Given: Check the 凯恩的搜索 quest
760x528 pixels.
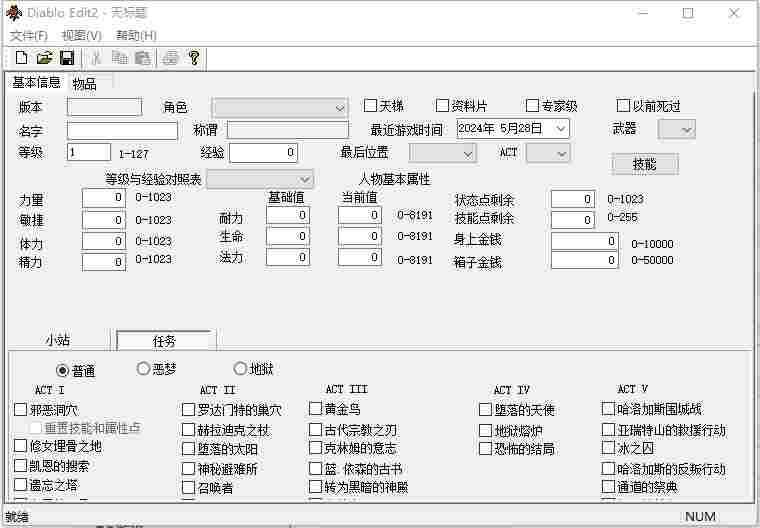Looking at the screenshot, I should coord(20,465).
